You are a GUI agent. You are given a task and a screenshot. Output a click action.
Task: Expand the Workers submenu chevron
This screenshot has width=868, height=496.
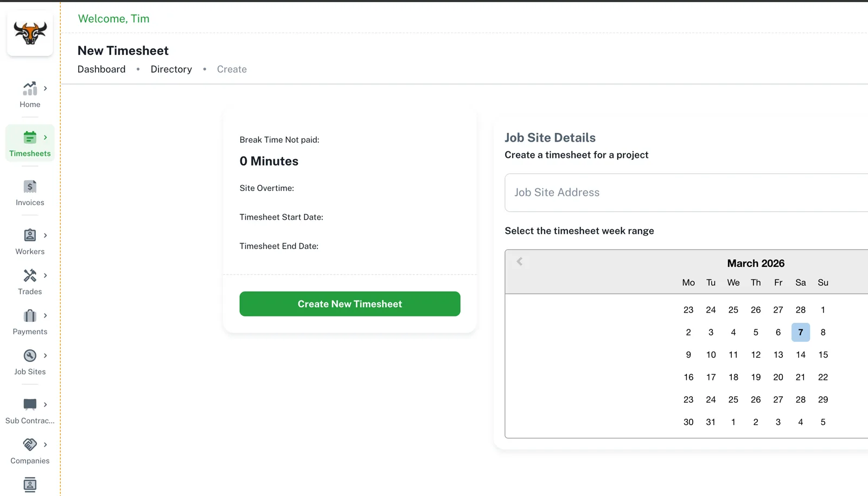[x=46, y=236]
